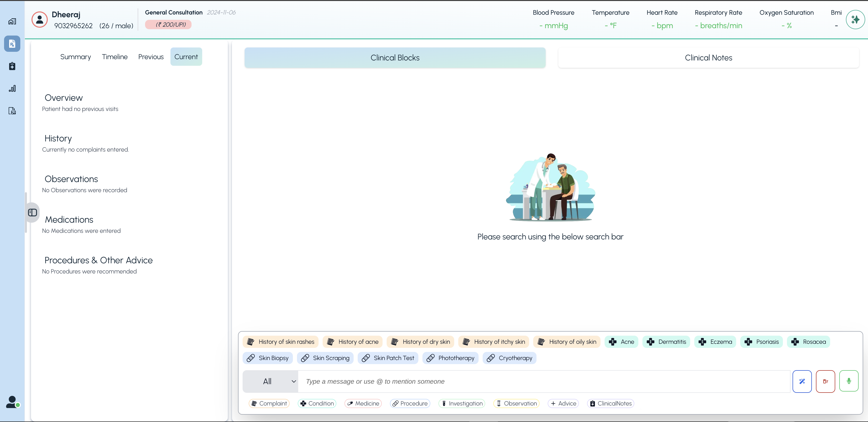Viewport: 868px width, 422px height.
Task: Click the Temperature °F value
Action: [611, 26]
